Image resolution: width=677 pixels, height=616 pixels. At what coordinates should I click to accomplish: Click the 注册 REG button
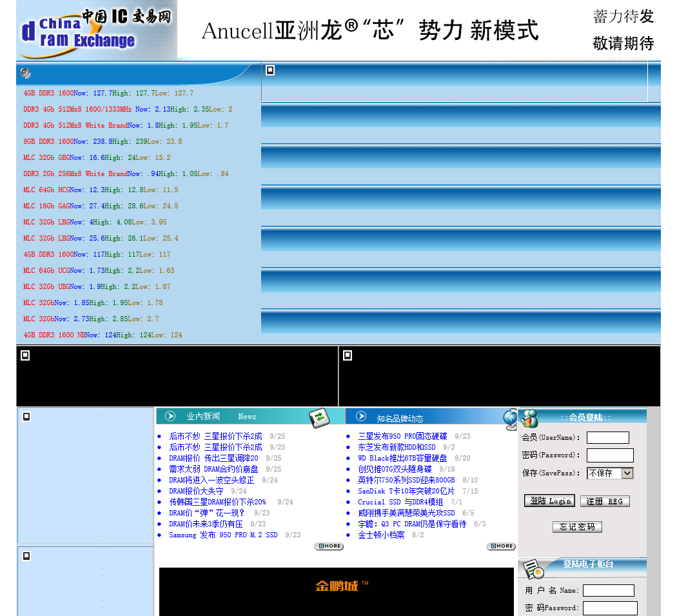click(x=605, y=501)
